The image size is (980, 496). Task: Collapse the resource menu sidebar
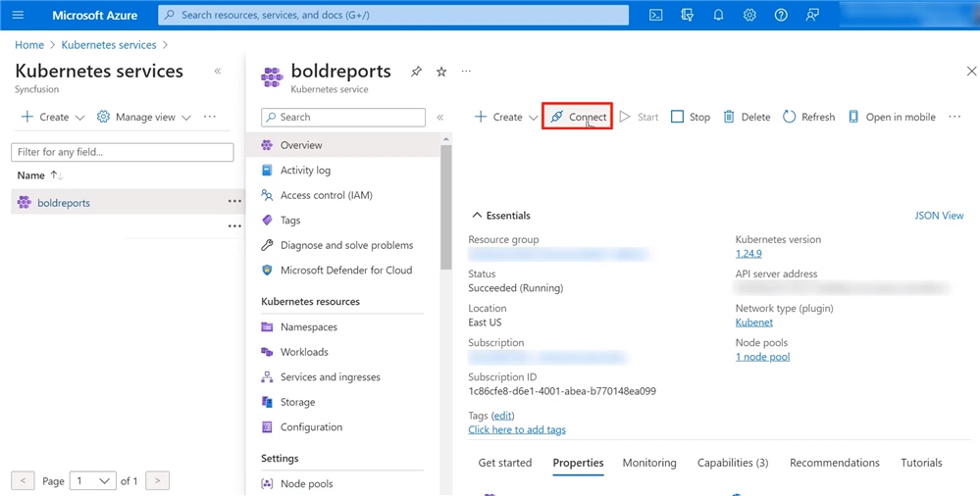pyautogui.click(x=440, y=118)
